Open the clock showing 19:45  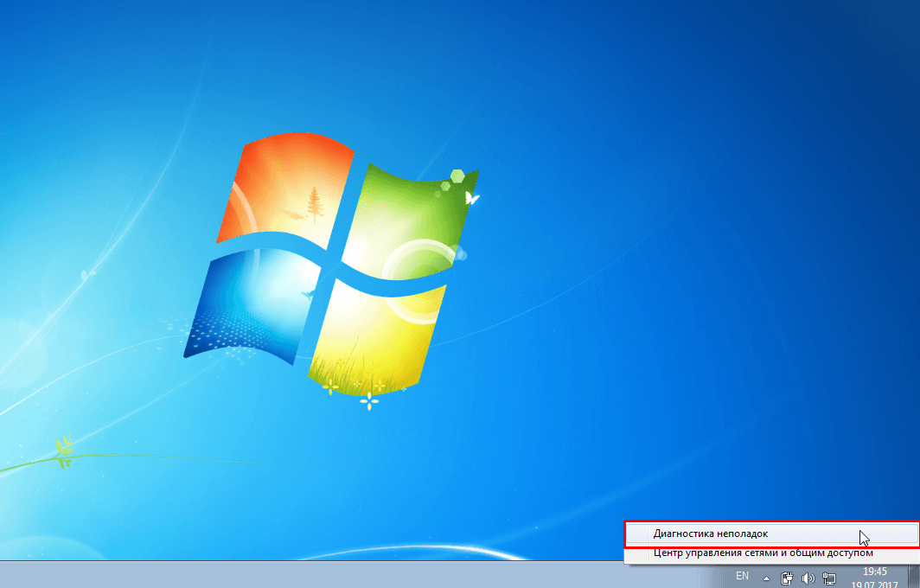point(875,577)
